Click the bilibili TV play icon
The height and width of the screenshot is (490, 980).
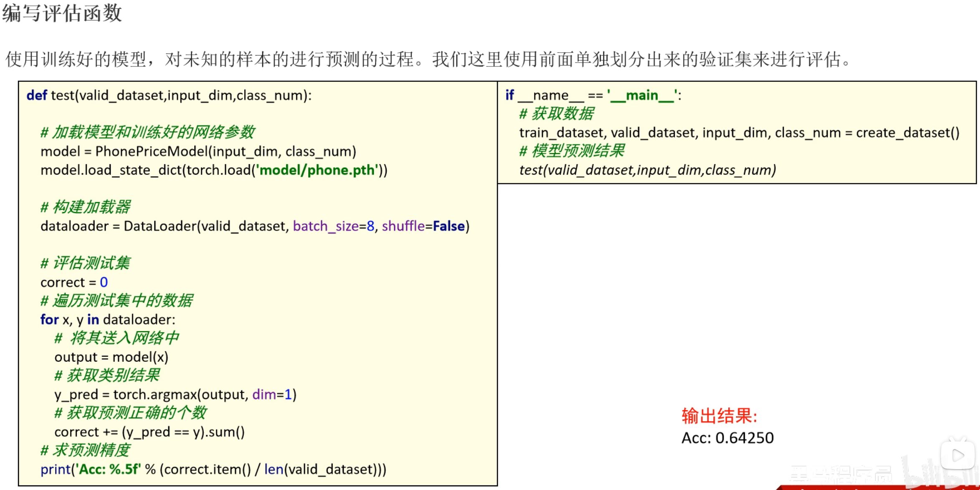tap(957, 455)
